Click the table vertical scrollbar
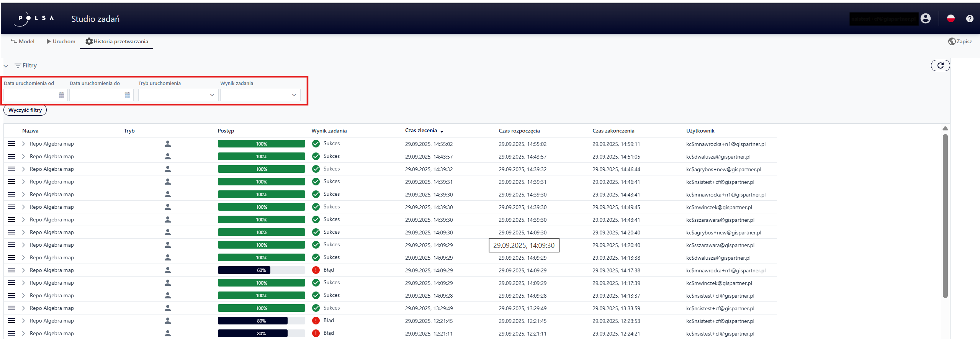Screen dimensions: 980x339 (945, 215)
